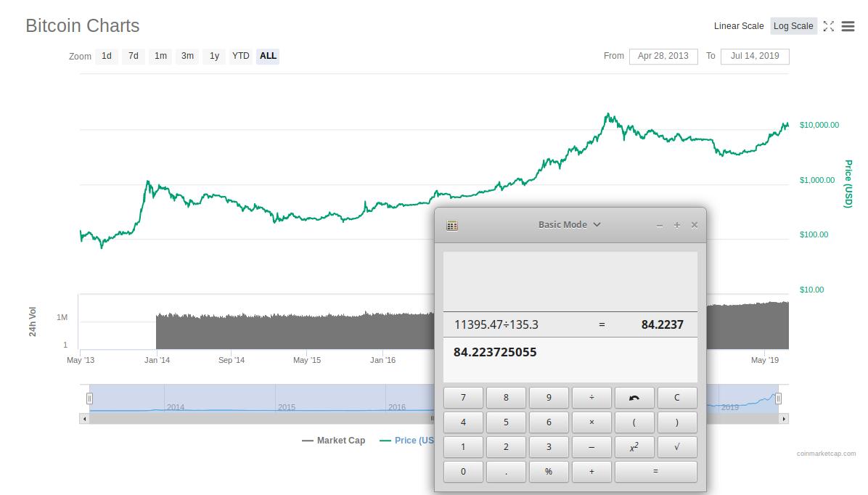Click the calculator multiply button
868x495 pixels.
[591, 422]
